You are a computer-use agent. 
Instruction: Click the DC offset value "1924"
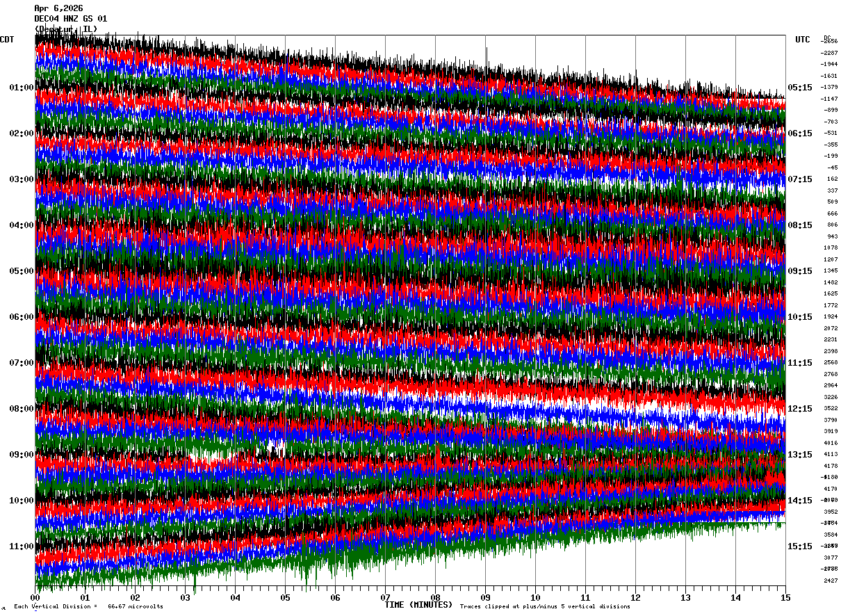click(831, 317)
